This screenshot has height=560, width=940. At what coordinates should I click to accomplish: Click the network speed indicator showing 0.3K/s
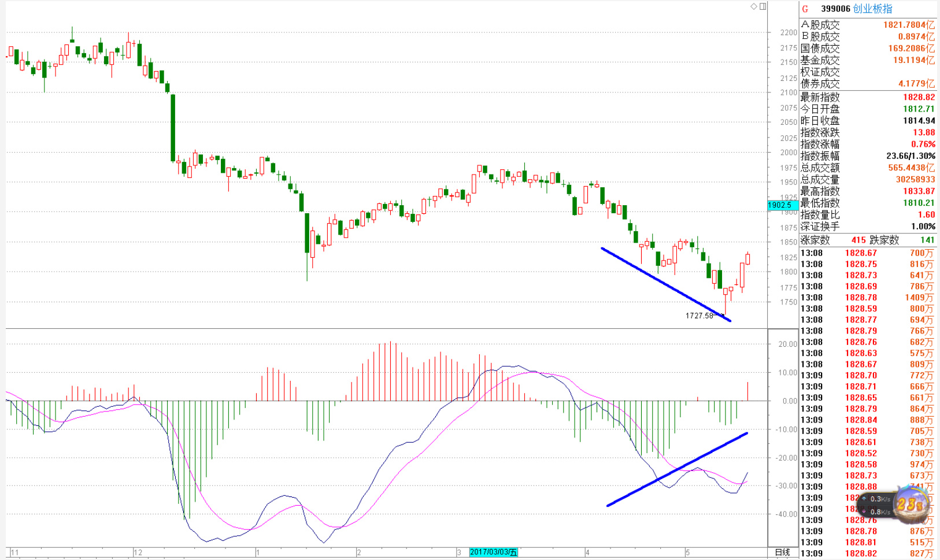[876, 499]
